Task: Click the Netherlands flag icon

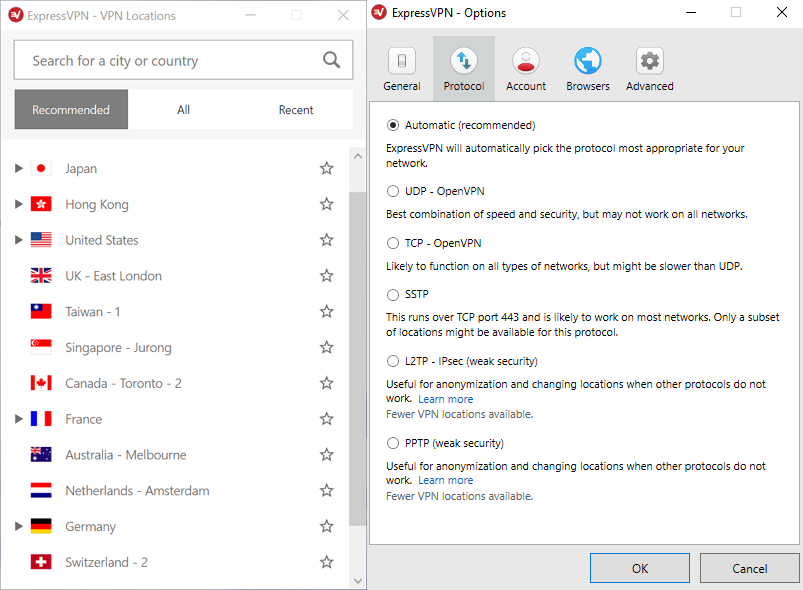Action: coord(41,490)
